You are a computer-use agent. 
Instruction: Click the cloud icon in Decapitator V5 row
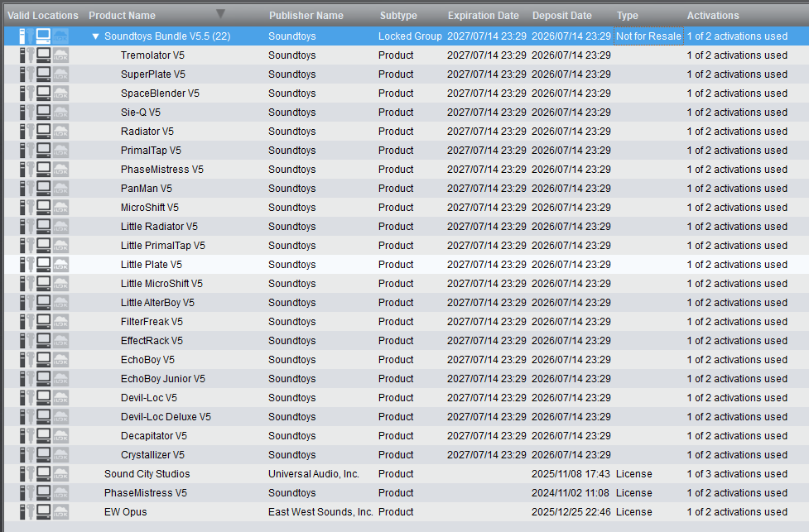click(60, 437)
